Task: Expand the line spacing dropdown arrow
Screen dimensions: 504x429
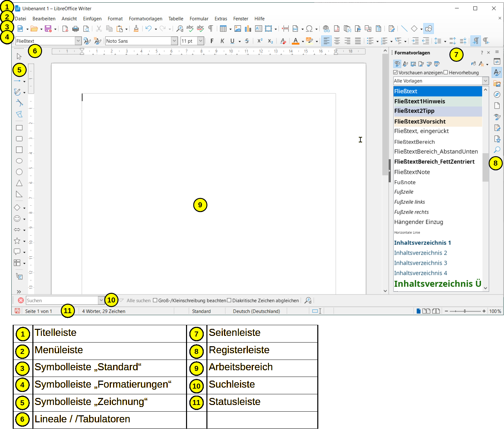Action: [445, 42]
